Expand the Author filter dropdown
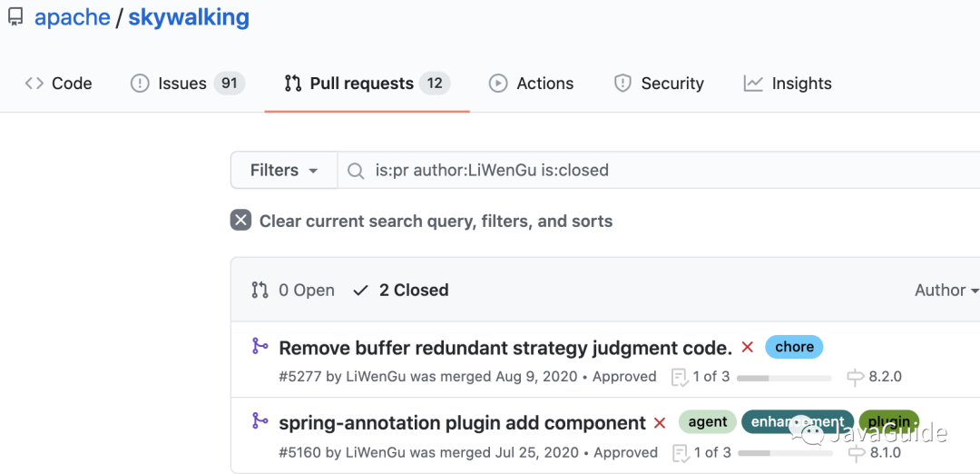 tap(946, 291)
